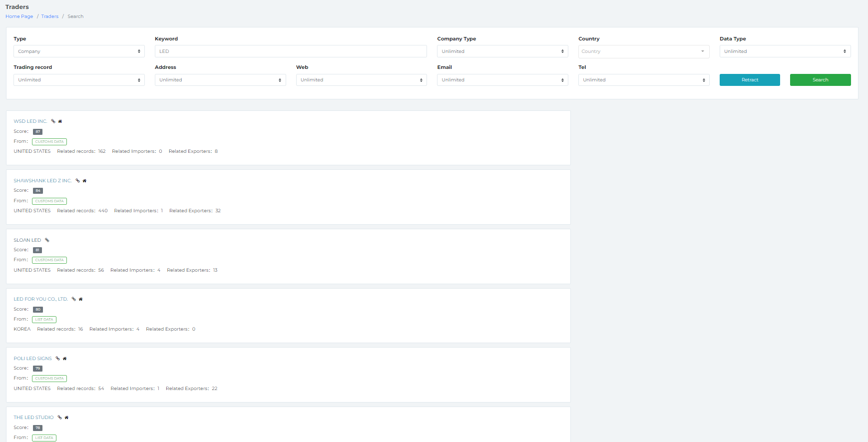Expand the Company Type dropdown

pyautogui.click(x=502, y=51)
